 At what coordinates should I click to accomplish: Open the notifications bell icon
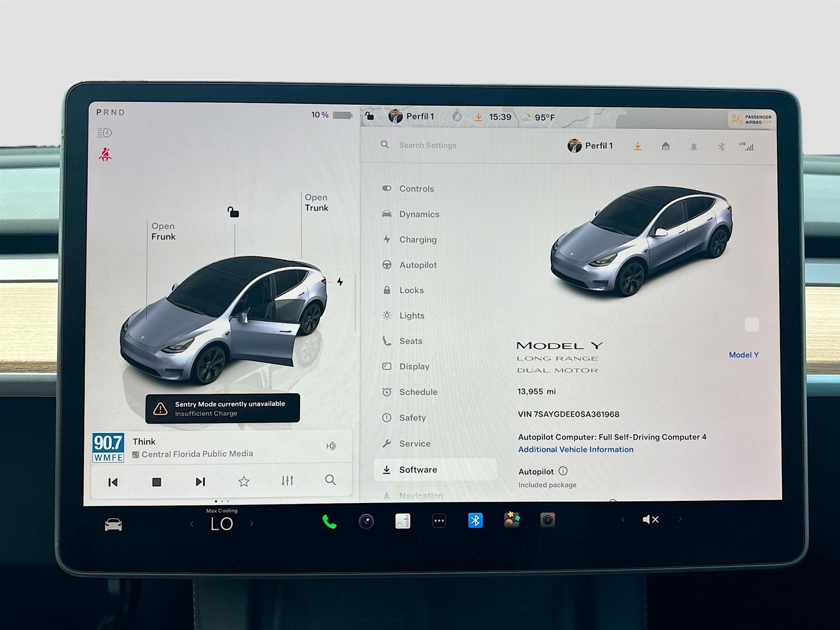694,147
